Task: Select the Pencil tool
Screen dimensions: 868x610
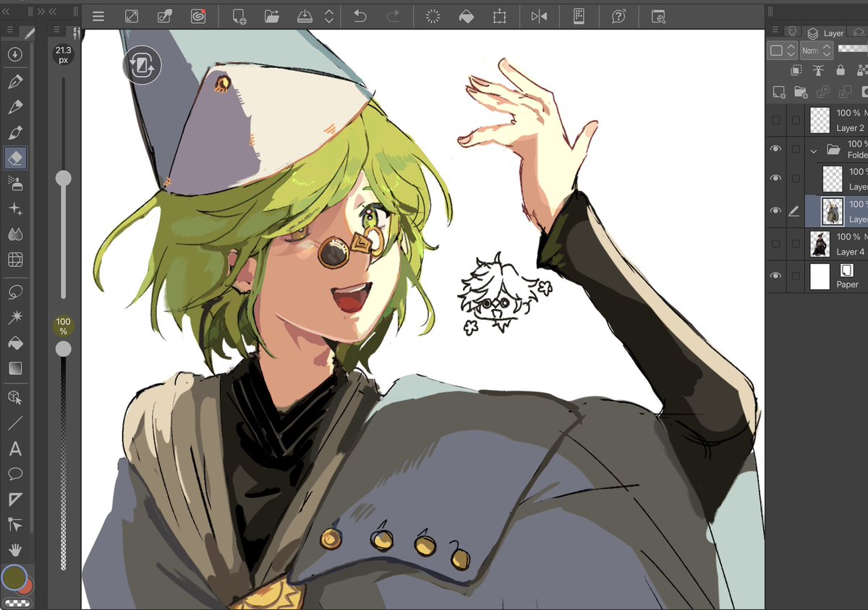Action: 14,107
